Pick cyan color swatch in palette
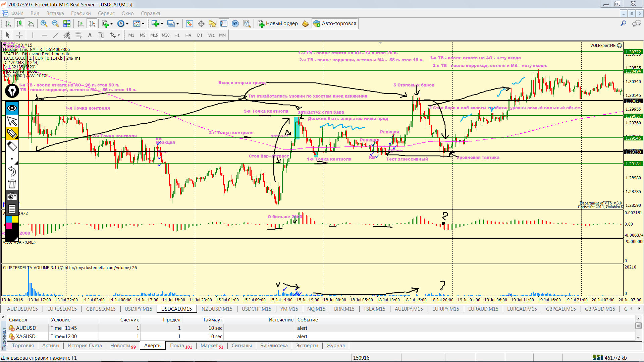 tap(9, 219)
